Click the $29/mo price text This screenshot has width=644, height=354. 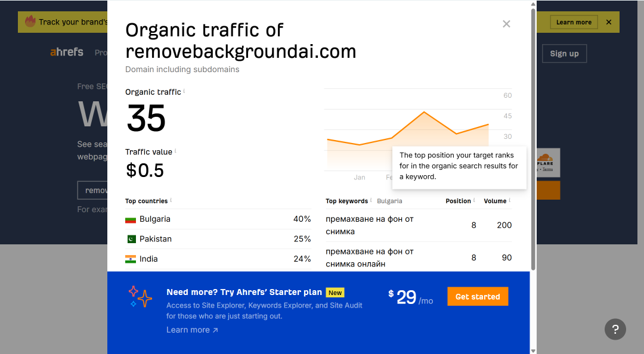(411, 297)
